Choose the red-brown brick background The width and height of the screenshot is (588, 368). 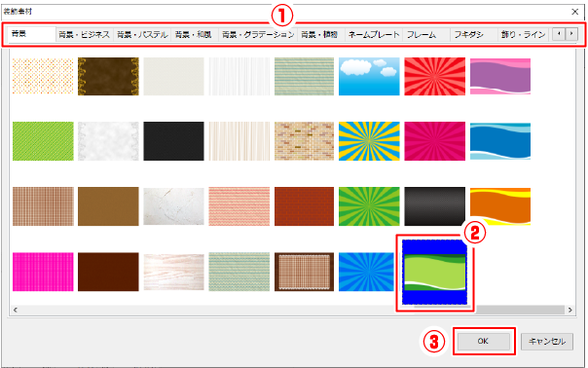pyautogui.click(x=304, y=206)
